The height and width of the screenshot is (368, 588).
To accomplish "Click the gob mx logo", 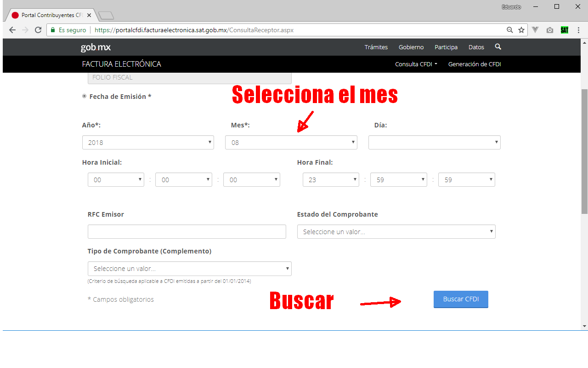I will [x=96, y=47].
